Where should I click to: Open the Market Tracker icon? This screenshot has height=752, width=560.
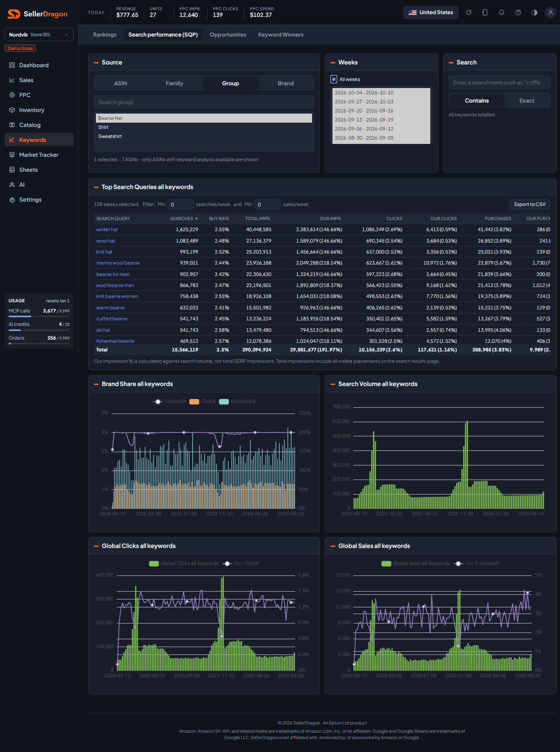tap(12, 155)
